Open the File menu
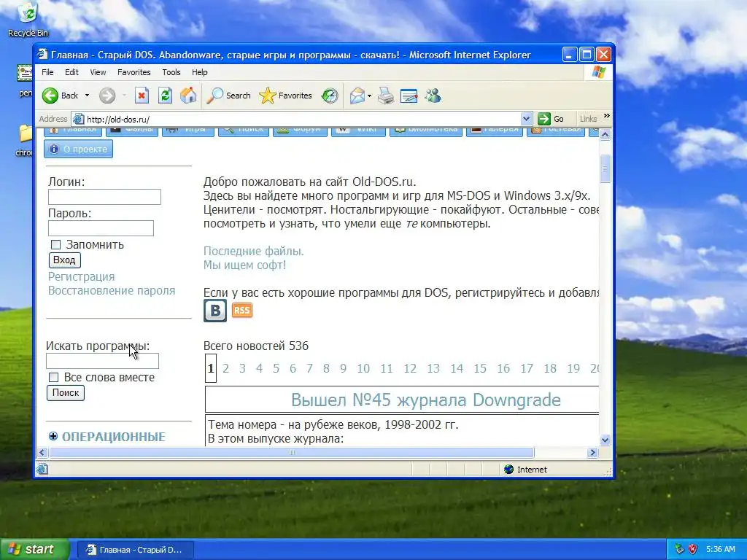The image size is (747, 560). click(x=47, y=72)
